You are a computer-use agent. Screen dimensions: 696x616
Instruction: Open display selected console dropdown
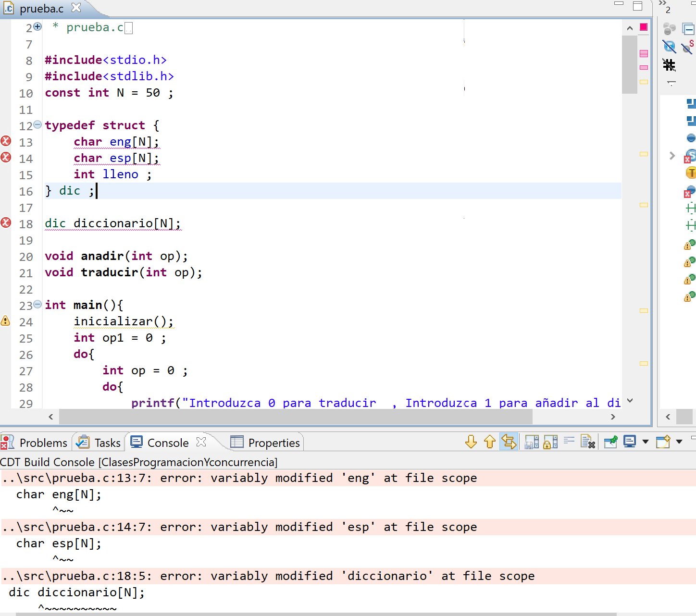click(646, 442)
